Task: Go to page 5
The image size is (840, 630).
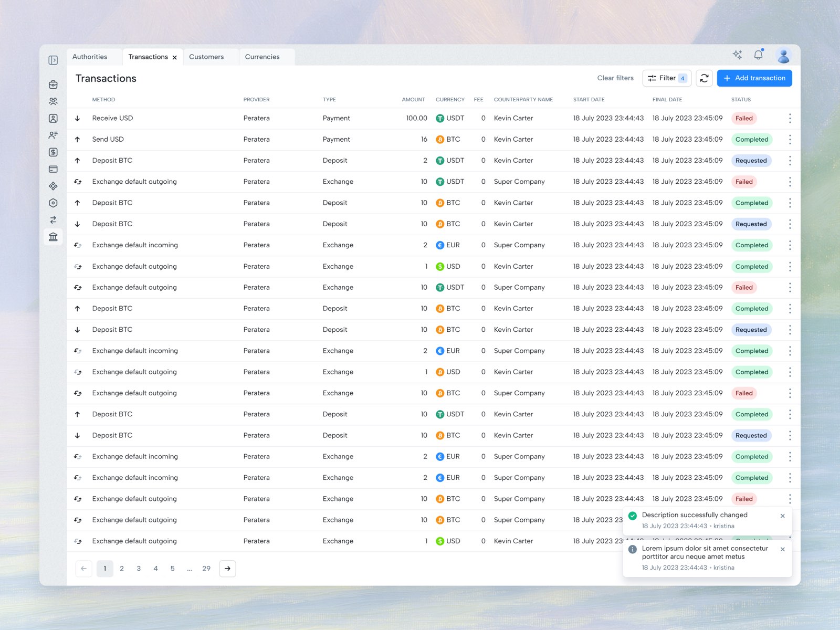Action: coord(172,569)
